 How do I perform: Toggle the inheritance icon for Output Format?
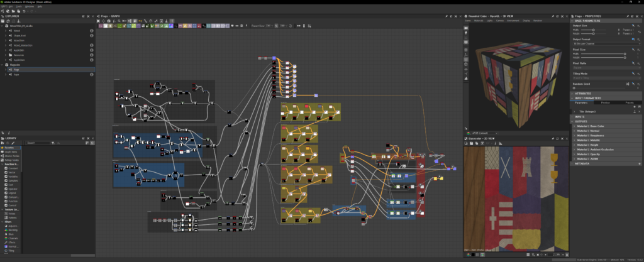coord(632,39)
